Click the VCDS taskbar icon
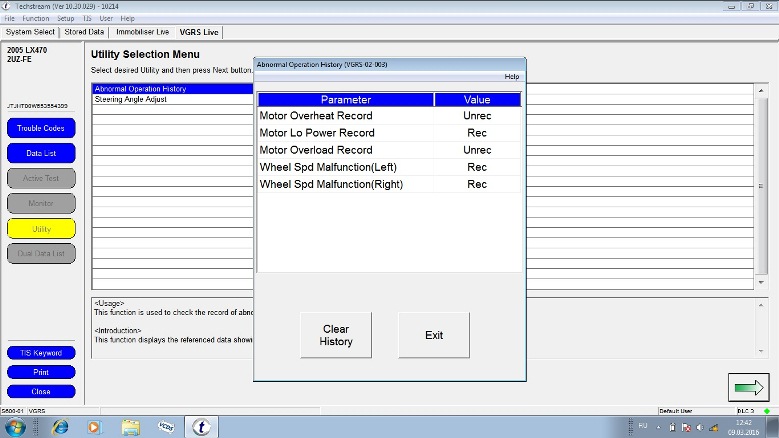This screenshot has width=779, height=438. coord(165,427)
